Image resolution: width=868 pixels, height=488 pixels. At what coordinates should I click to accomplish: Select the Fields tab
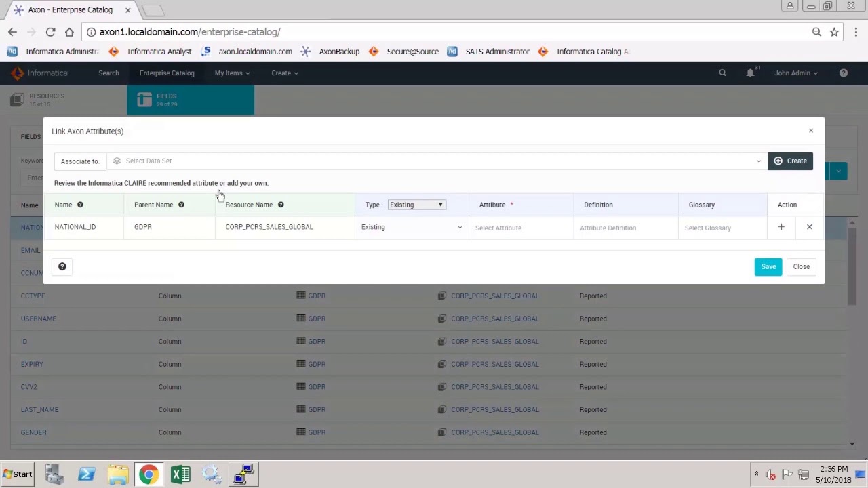point(191,100)
